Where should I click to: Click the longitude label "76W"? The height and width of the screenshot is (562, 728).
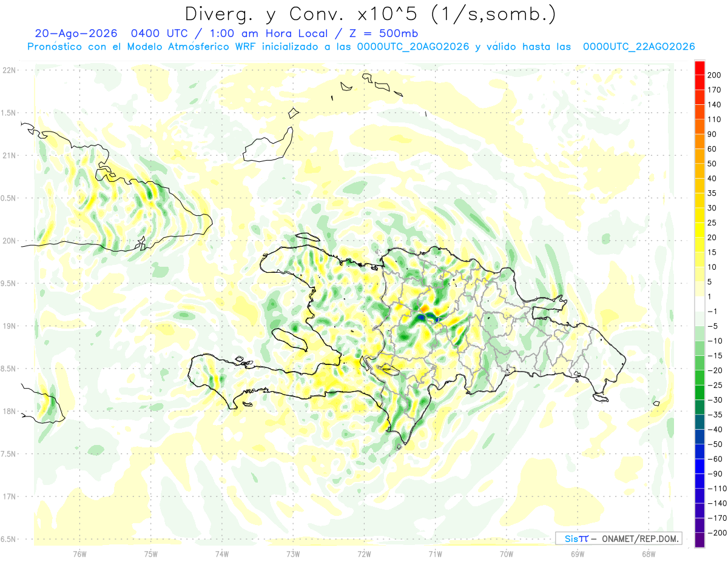[79, 554]
